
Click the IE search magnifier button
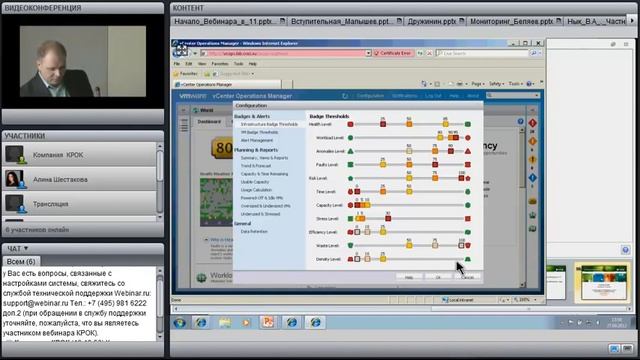(533, 53)
